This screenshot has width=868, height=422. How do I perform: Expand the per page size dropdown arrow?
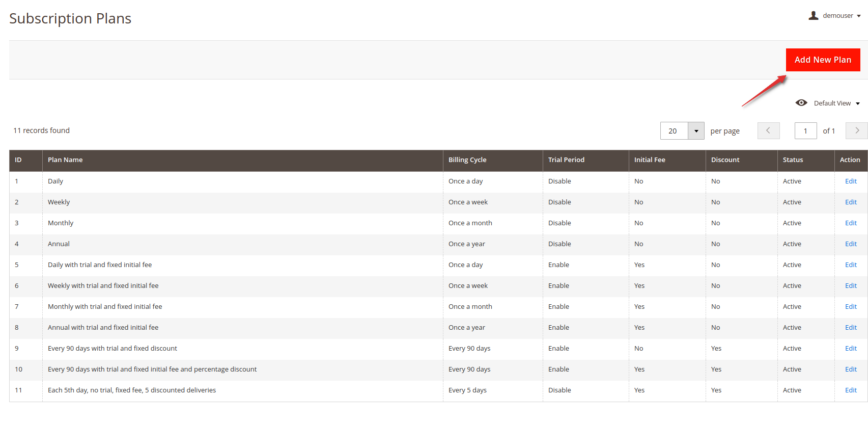click(x=696, y=131)
